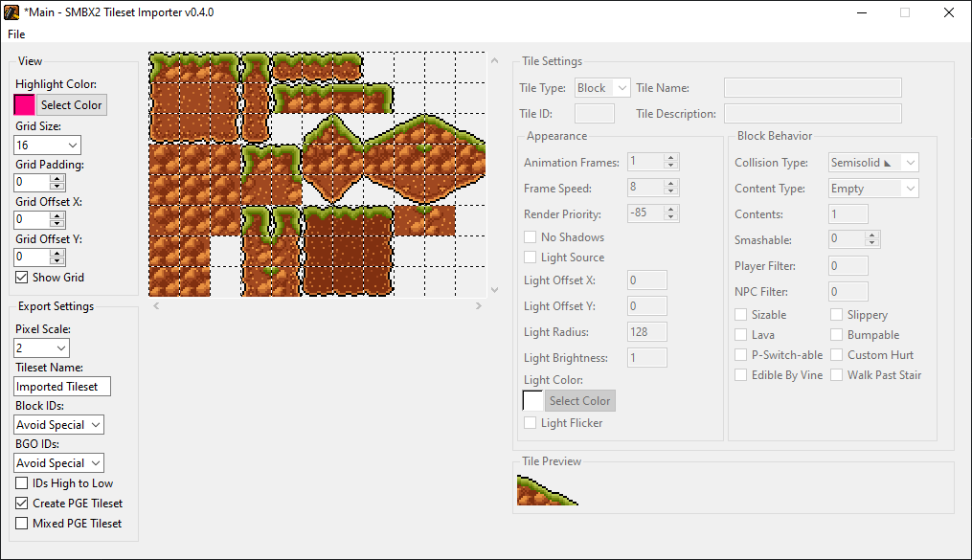Check the Slippery checkbox
Screen dimensions: 972x560
click(837, 315)
